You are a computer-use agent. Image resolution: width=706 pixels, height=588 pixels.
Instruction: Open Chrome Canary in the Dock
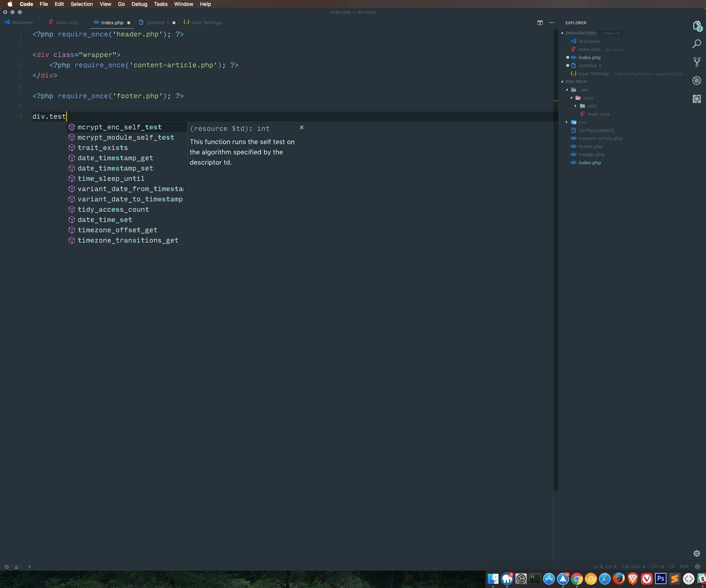coord(591,579)
